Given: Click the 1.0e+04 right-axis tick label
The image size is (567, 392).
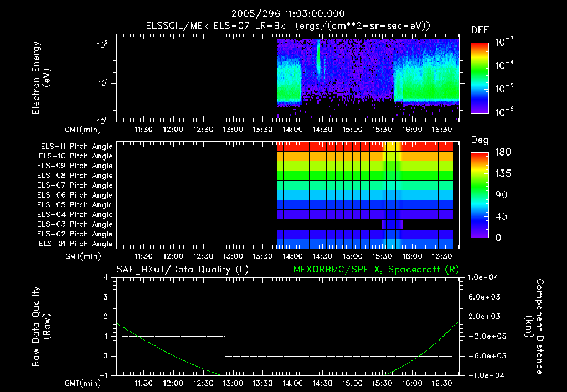Looking at the screenshot, I should click(483, 277).
